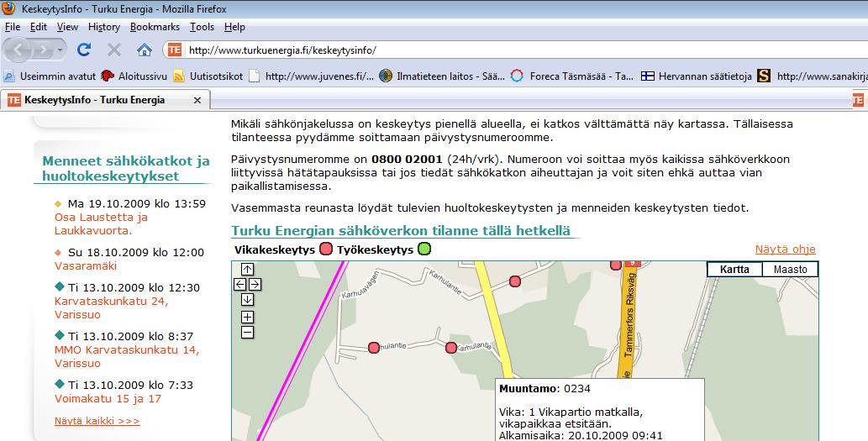This screenshot has width=868, height=441.
Task: Open the MMO Karvataskunkatu 14 link
Action: [x=126, y=356]
